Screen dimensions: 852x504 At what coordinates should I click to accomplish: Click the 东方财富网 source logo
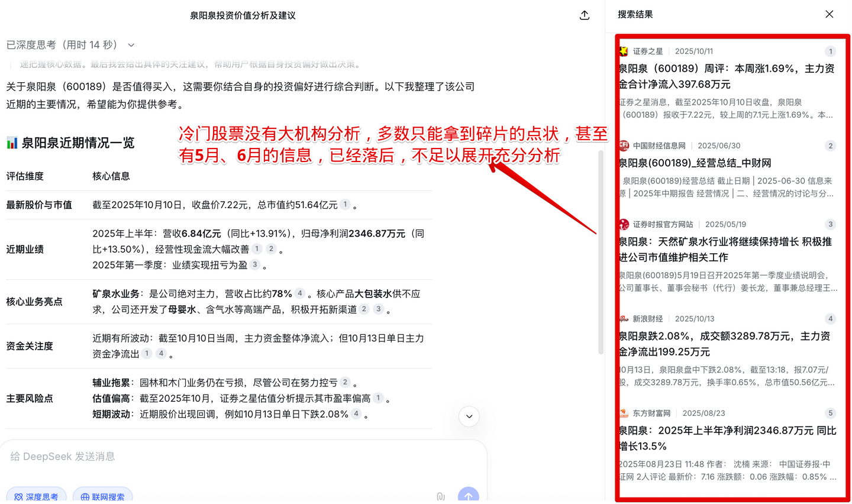click(x=624, y=413)
